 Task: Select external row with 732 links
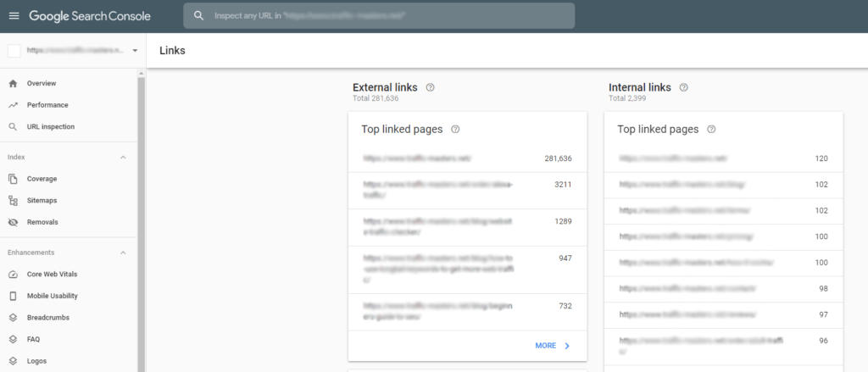(x=467, y=312)
